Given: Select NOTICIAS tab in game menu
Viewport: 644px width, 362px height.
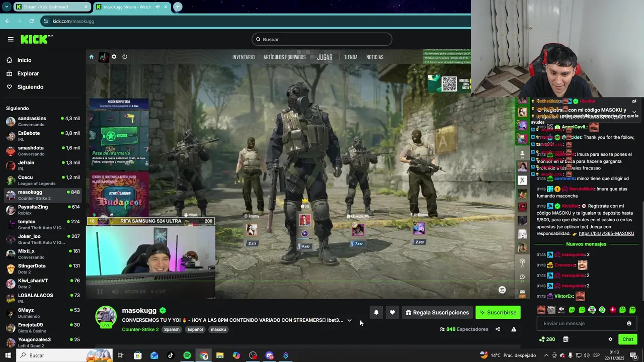Looking at the screenshot, I should (375, 57).
